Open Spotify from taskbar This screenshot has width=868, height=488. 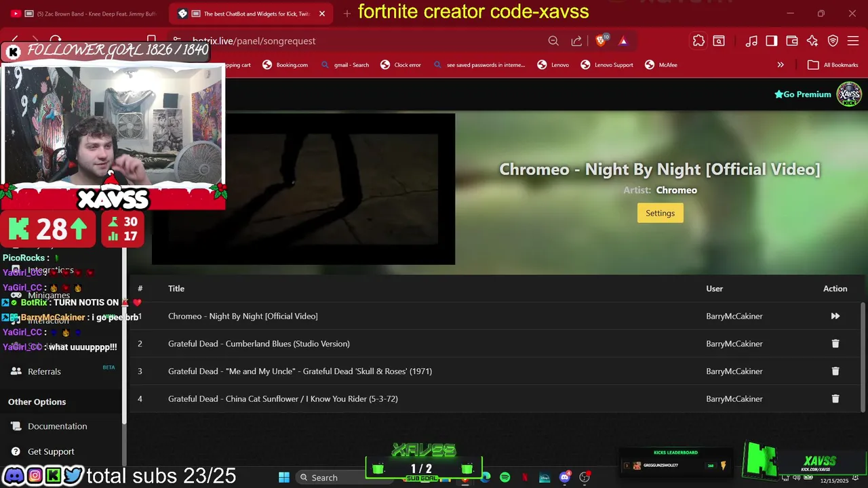pyautogui.click(x=505, y=477)
